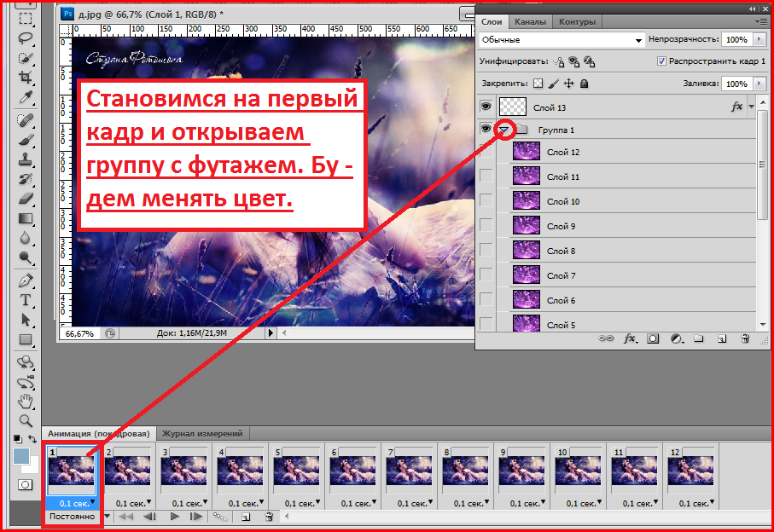Image resolution: width=774 pixels, height=532 pixels.
Task: Go to the previous animation frame
Action: (x=149, y=516)
